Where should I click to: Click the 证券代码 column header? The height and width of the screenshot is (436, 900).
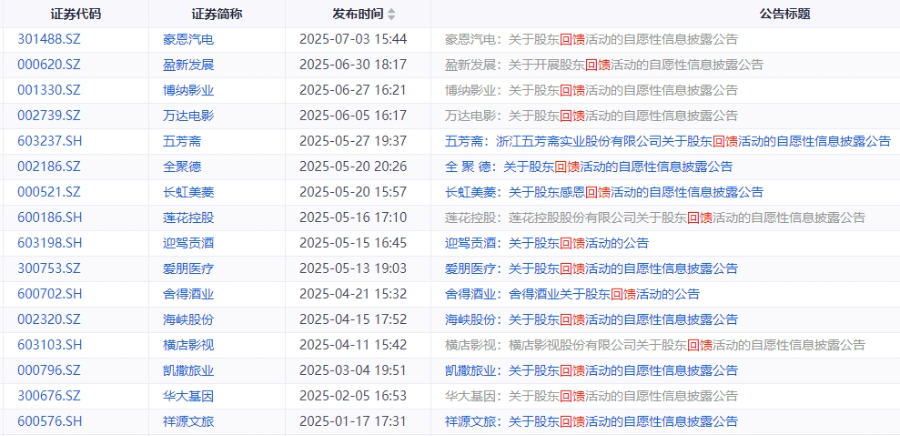point(76,14)
